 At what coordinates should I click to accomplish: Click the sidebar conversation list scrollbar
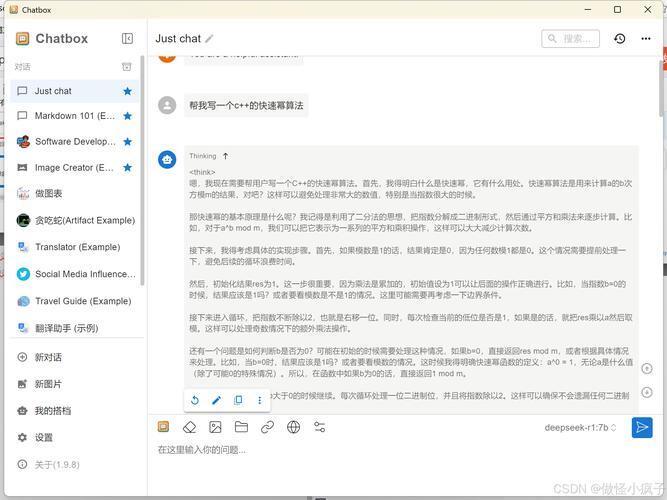pyautogui.click(x=143, y=170)
